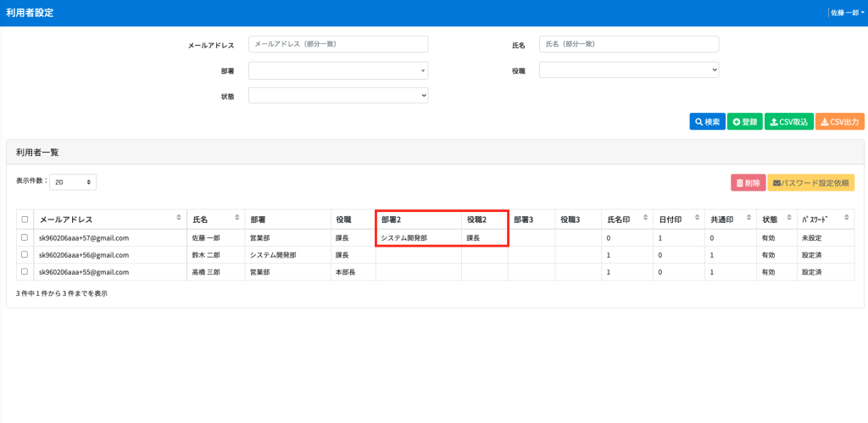Click the green 登録 register button
This screenshot has width=868, height=423.
coord(745,122)
